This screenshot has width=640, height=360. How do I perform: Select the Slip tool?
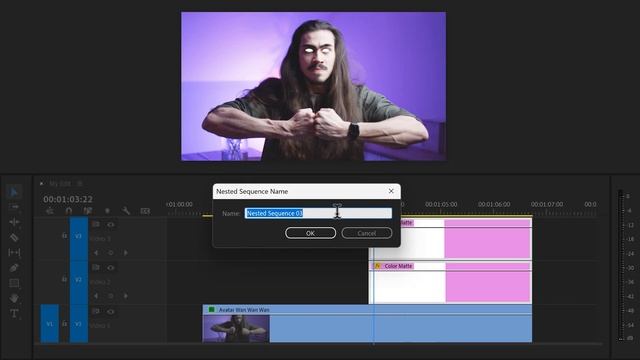14,253
